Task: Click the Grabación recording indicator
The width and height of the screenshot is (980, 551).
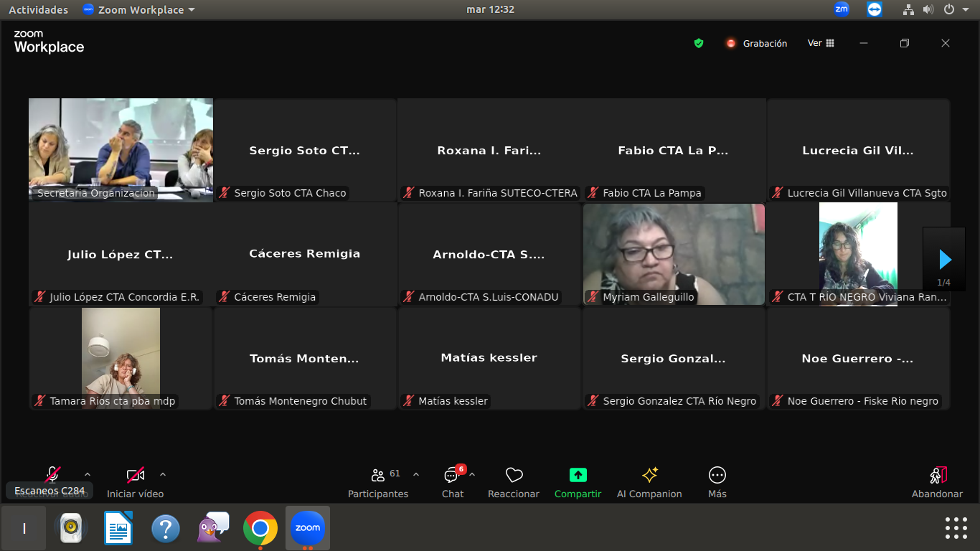Action: click(x=756, y=43)
